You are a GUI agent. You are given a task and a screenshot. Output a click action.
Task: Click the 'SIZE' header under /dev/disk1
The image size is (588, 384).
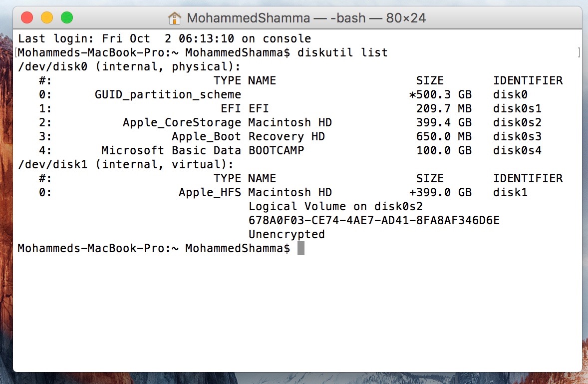point(430,178)
